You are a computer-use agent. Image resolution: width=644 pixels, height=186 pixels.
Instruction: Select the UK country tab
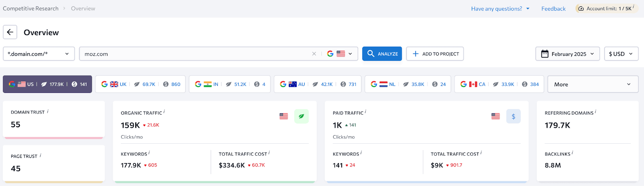point(140,84)
